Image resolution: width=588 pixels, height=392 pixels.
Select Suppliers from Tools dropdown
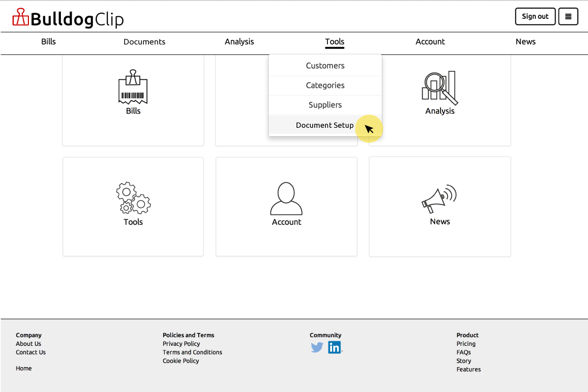click(x=325, y=105)
